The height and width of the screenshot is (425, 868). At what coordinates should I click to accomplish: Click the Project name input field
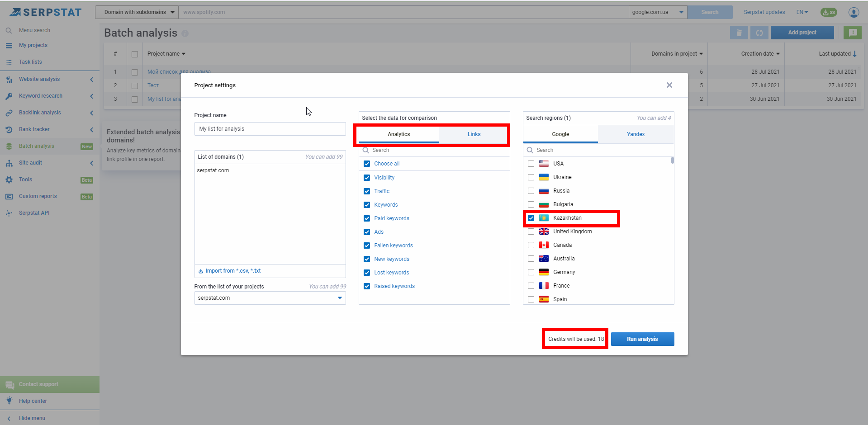click(x=270, y=129)
